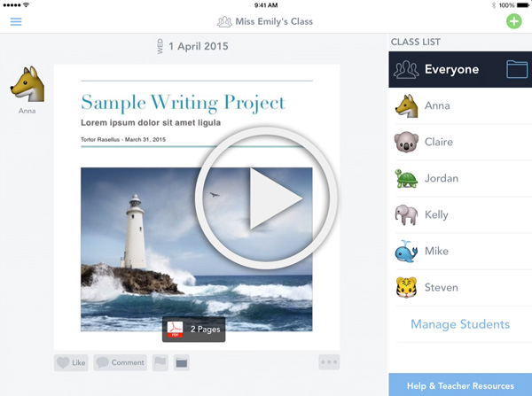Screen dimensions: 532x396
Task: Click Anna's name under the fox avatar
Action: (x=27, y=111)
